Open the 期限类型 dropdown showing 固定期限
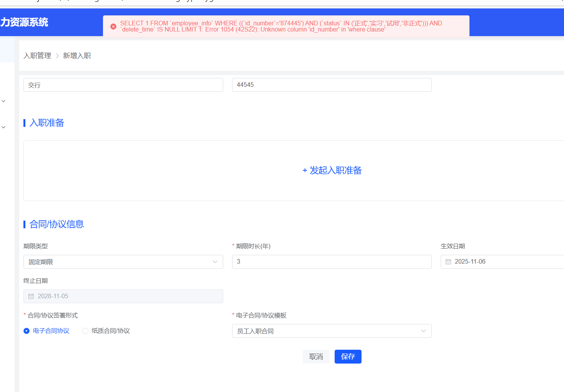Screen dimensions: 564x392 pos(123,262)
